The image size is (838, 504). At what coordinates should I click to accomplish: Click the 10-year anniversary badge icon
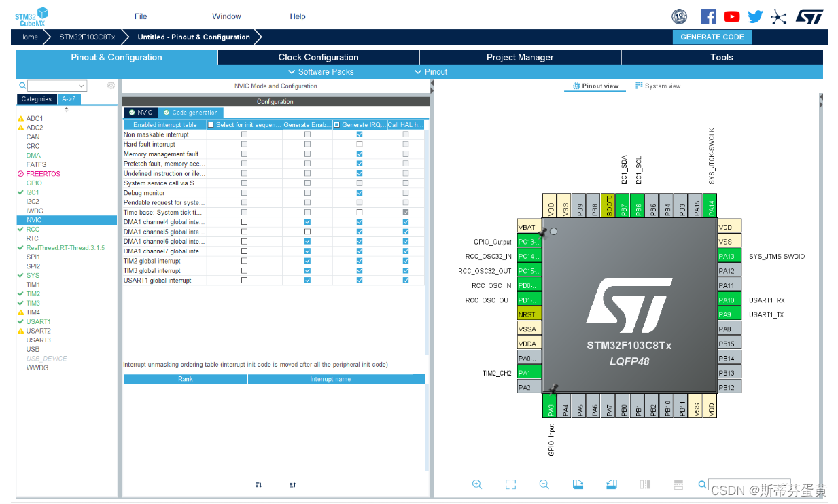pos(679,16)
